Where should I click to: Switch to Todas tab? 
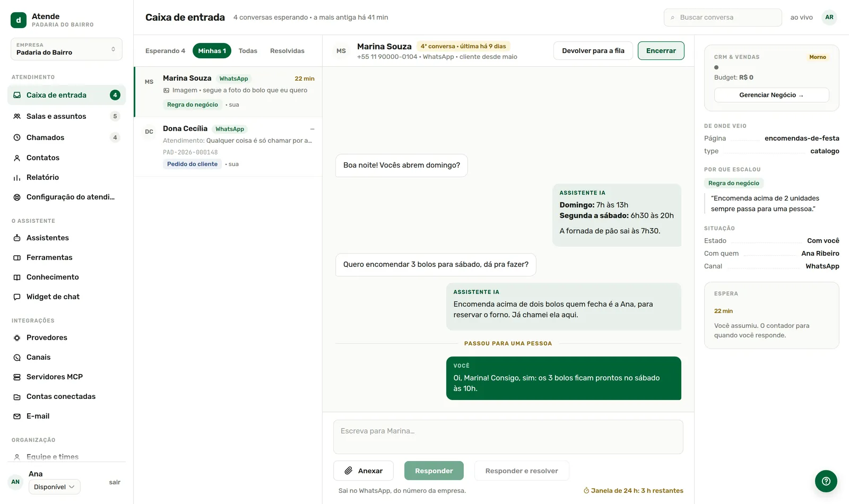[248, 51]
